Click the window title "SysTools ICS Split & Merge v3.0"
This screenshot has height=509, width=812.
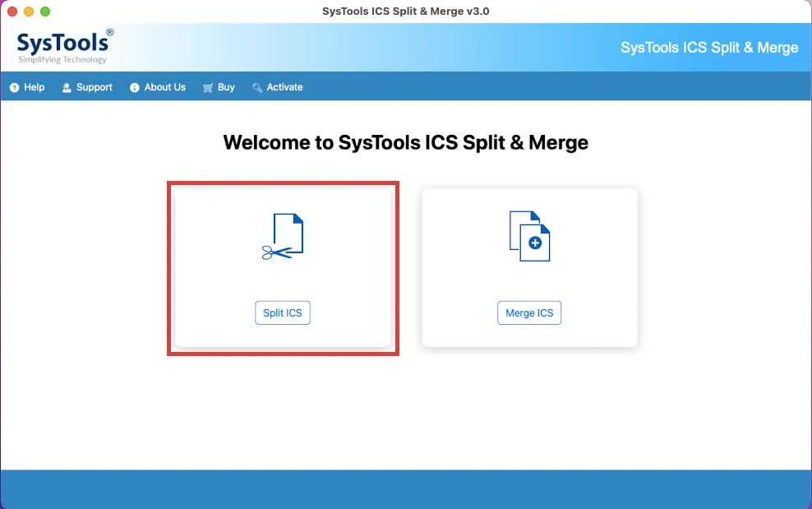405,11
